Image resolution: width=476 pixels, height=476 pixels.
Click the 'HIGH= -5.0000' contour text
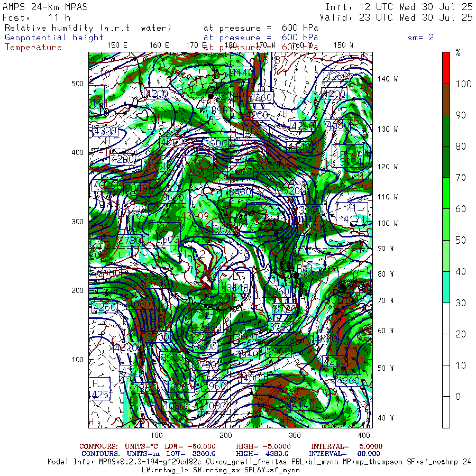click(263, 446)
